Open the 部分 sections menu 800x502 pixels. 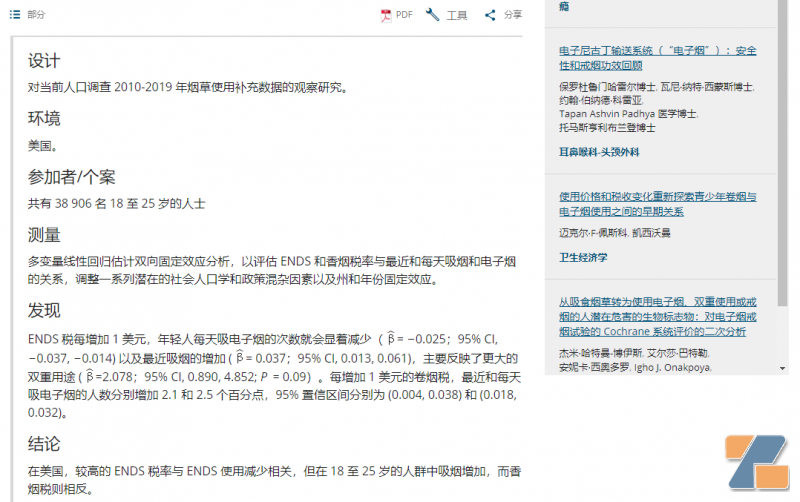pos(36,14)
